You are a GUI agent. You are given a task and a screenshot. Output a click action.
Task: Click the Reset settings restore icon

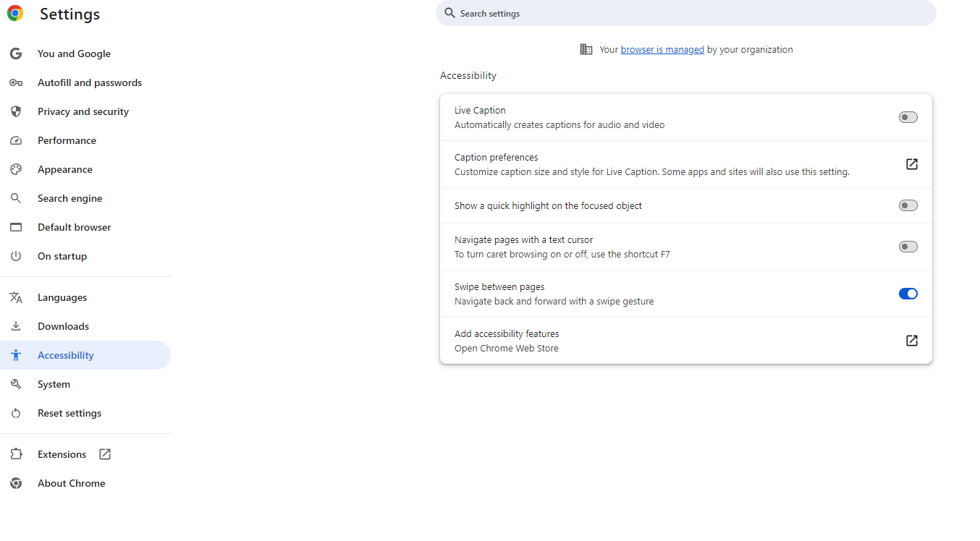pos(16,413)
